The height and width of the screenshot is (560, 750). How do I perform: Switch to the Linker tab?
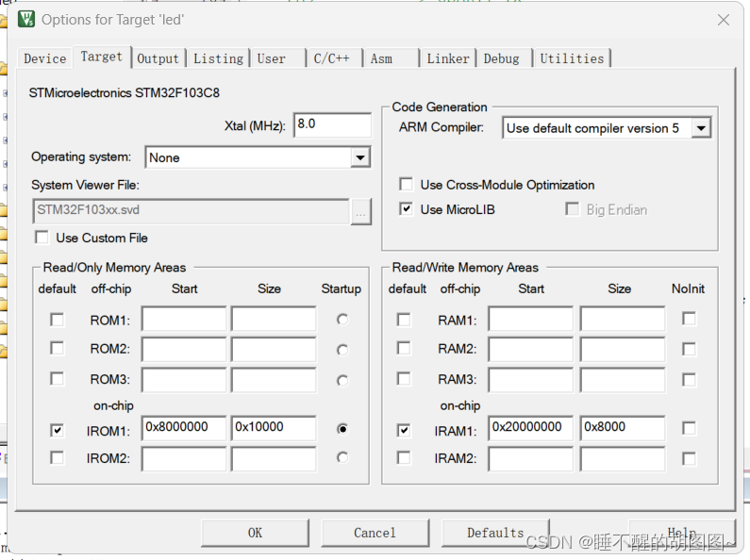448,58
